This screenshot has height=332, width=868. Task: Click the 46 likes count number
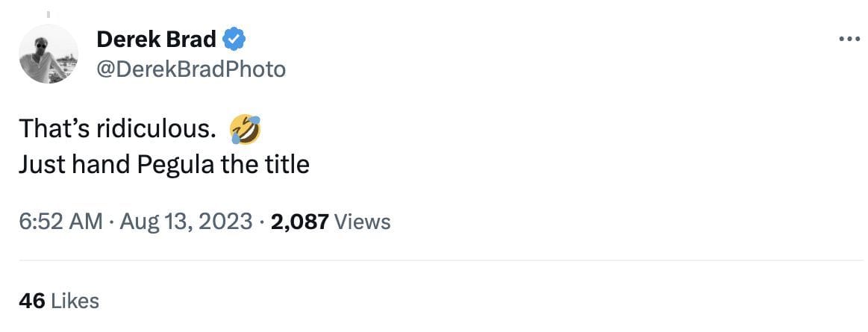[32, 301]
